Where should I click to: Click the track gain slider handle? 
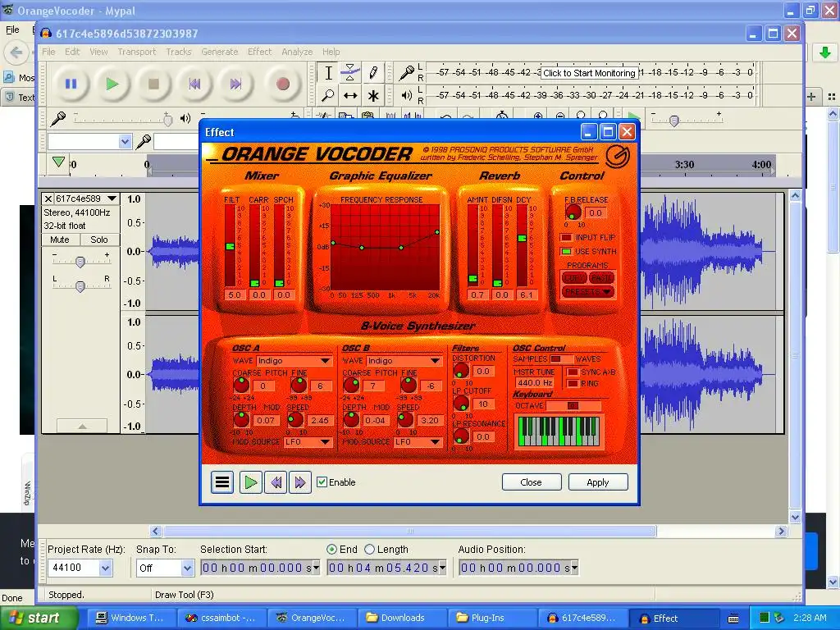(x=80, y=262)
